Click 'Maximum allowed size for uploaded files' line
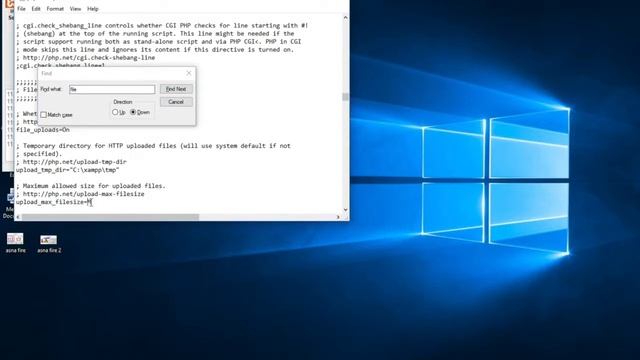Image resolution: width=640 pixels, height=360 pixels. (91, 186)
